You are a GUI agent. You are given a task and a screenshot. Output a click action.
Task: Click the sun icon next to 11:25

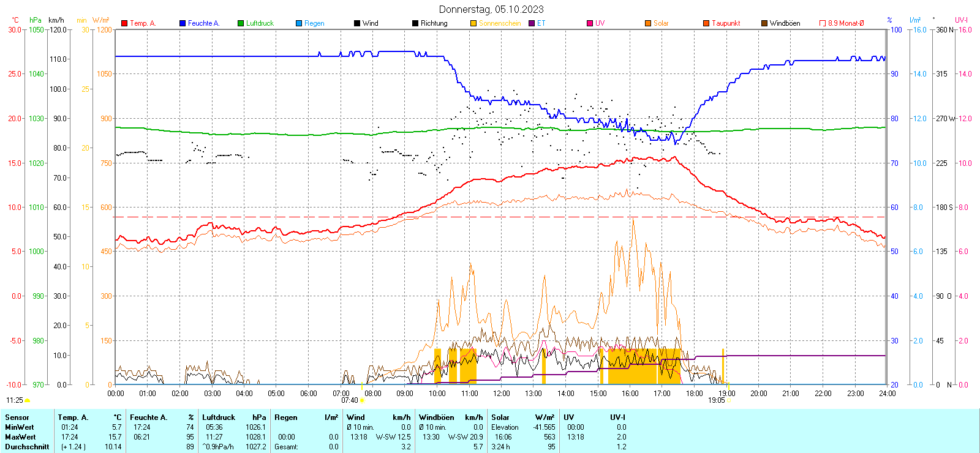tap(28, 400)
